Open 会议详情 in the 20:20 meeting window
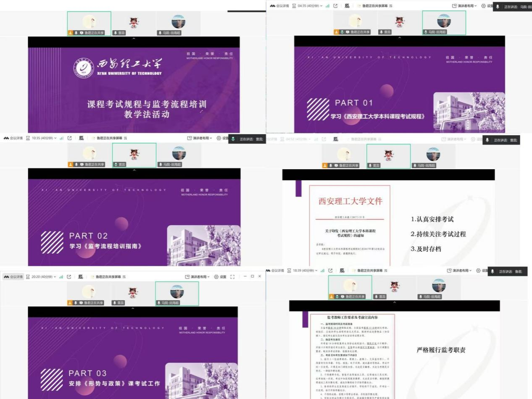The image size is (532, 399). point(13,277)
